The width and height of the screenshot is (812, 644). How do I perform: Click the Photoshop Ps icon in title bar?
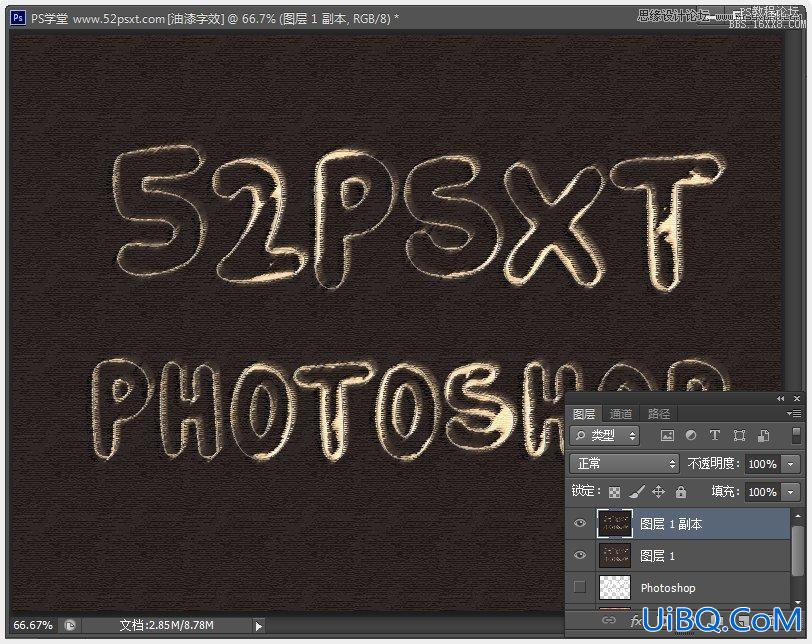[18, 18]
